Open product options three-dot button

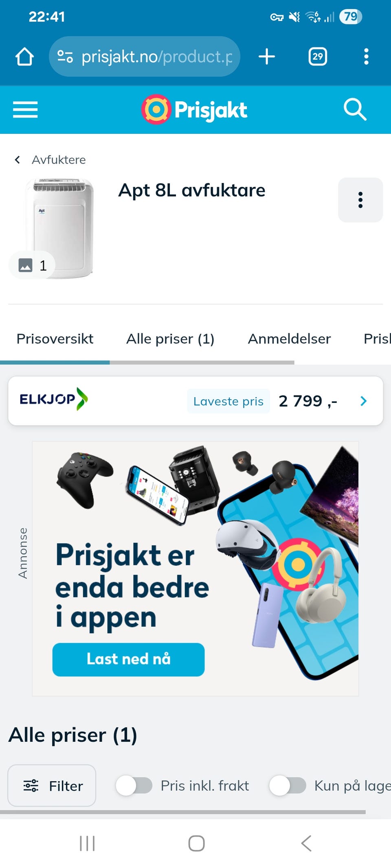pyautogui.click(x=360, y=200)
